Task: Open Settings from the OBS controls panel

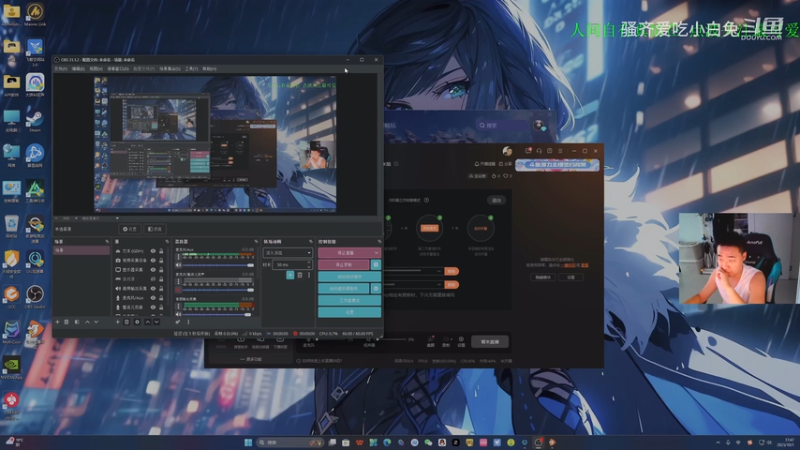Action: 349,312
